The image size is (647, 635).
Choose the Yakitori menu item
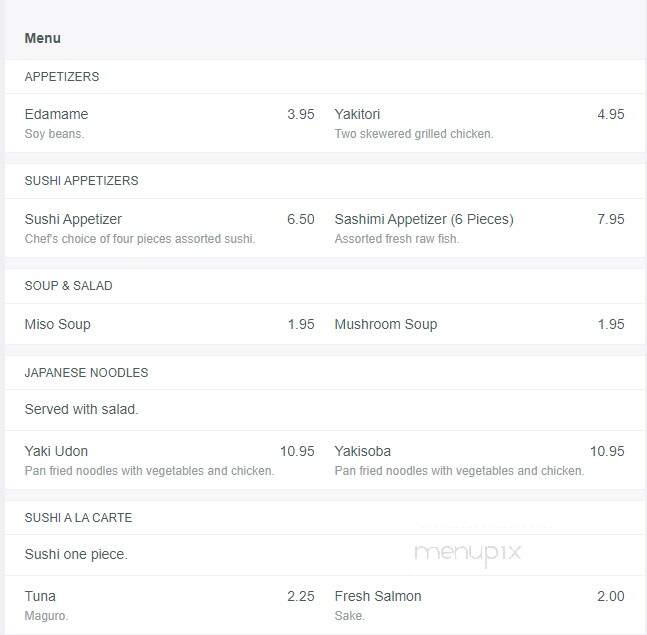pos(357,114)
